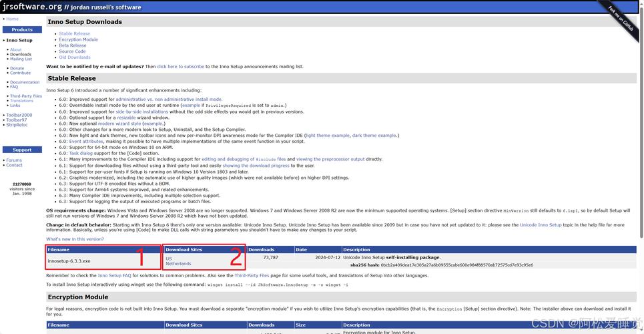Jump to the Old Downloads anchor link
This screenshot has width=644, height=334.
click(x=75, y=57)
